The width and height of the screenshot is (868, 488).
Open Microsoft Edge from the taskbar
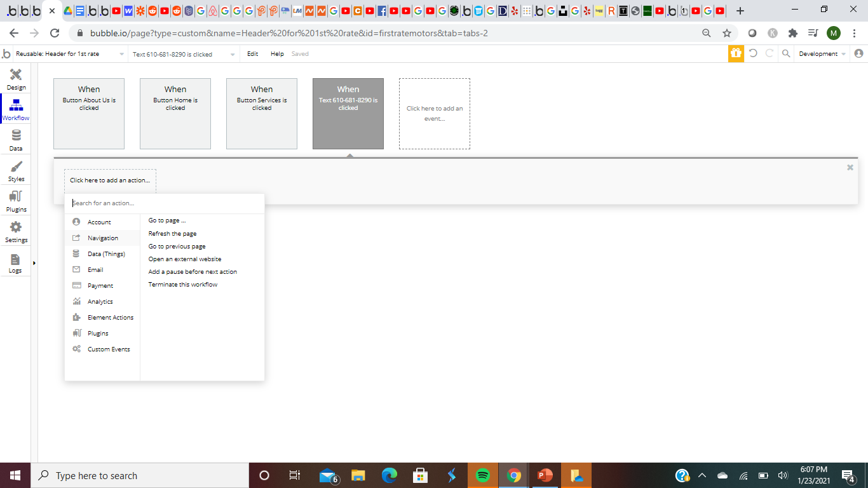pyautogui.click(x=389, y=475)
